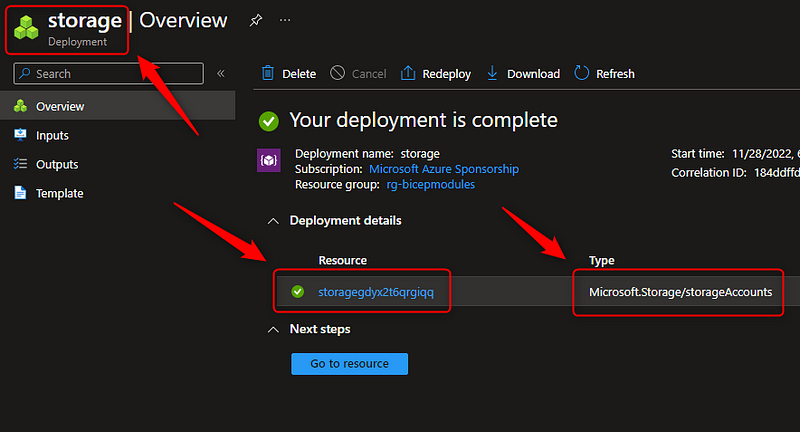Open the more options ellipsis menu

pos(286,20)
